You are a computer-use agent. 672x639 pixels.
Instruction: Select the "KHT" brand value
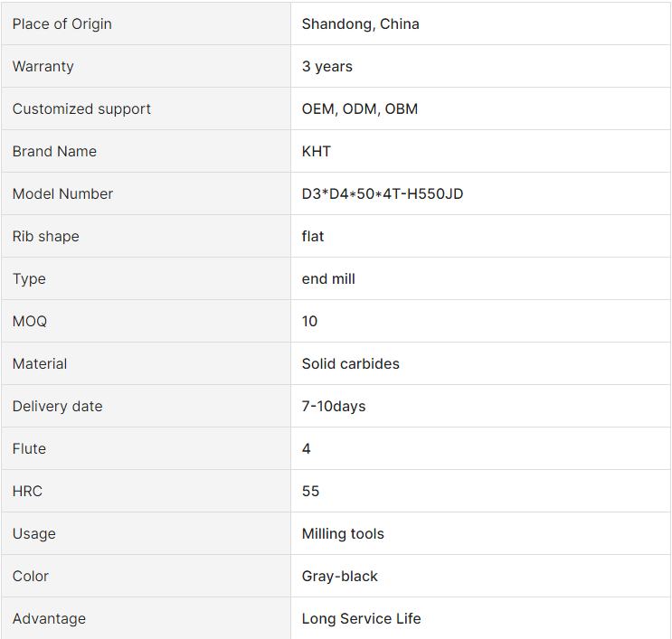[317, 152]
